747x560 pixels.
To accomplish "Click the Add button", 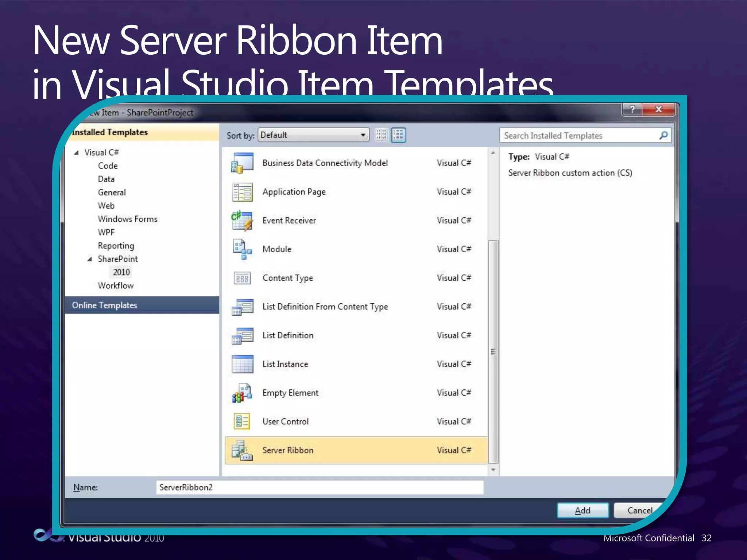I will pyautogui.click(x=582, y=510).
